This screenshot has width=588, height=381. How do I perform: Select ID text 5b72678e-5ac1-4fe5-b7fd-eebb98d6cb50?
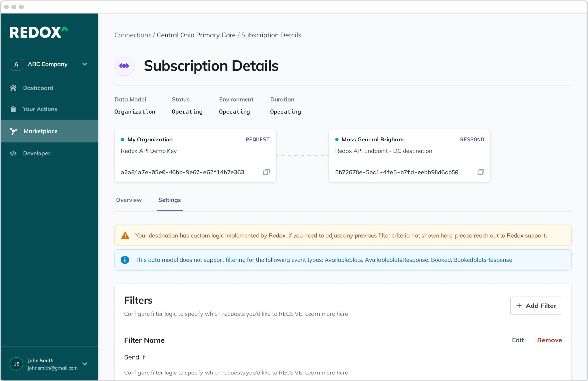[397, 172]
